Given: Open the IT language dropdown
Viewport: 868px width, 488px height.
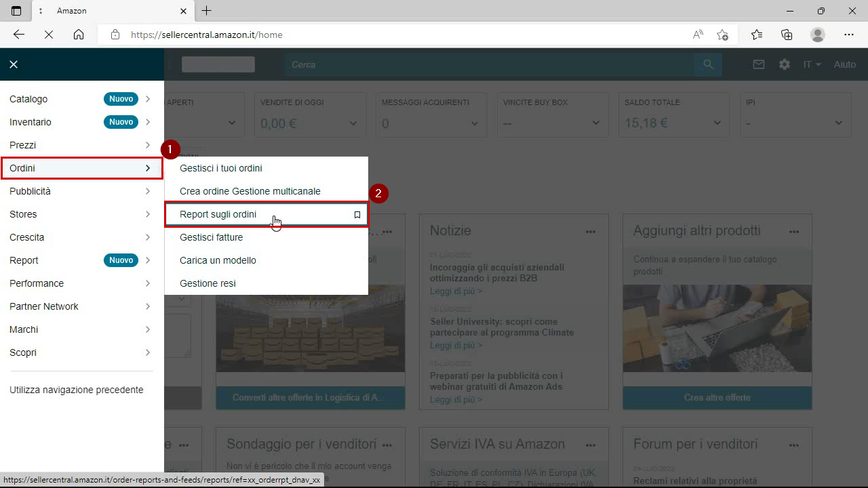Looking at the screenshot, I should point(812,64).
